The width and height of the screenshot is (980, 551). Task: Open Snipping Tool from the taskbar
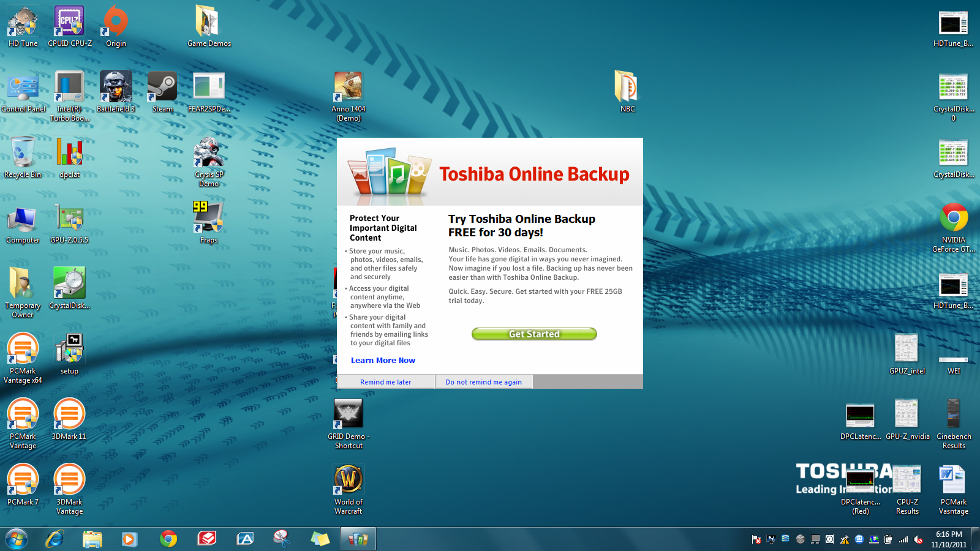click(x=282, y=539)
